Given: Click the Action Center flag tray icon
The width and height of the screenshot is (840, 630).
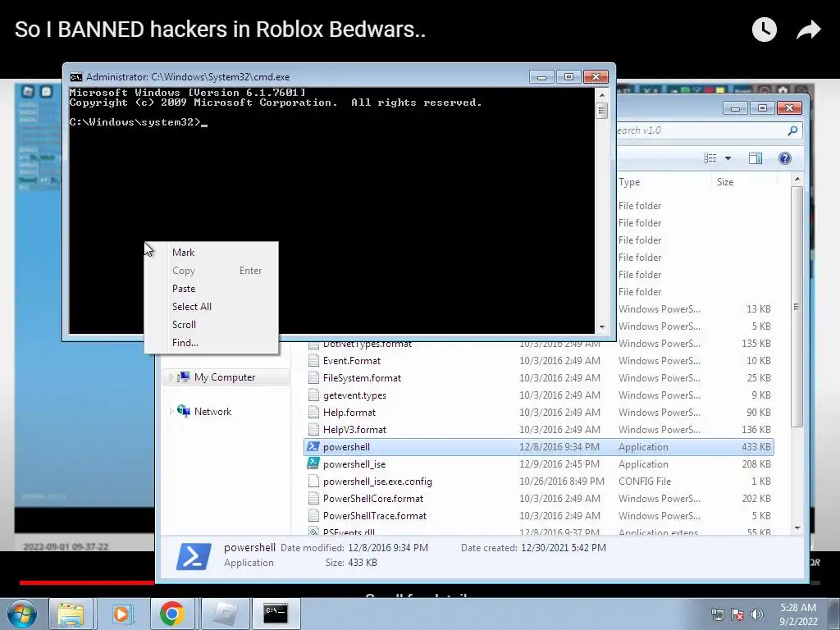Looking at the screenshot, I should [737, 614].
